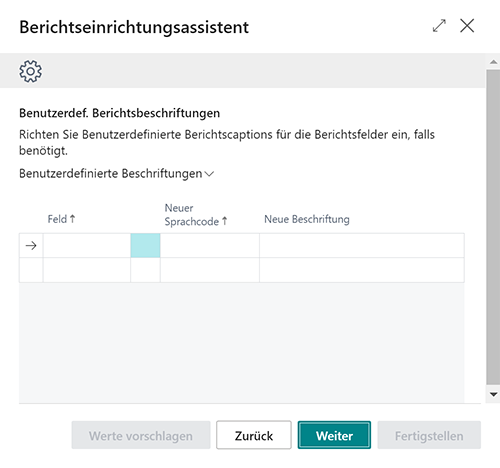This screenshot has height=468, width=500.
Task: Open the Neue Beschriftung column header
Action: coord(307,219)
